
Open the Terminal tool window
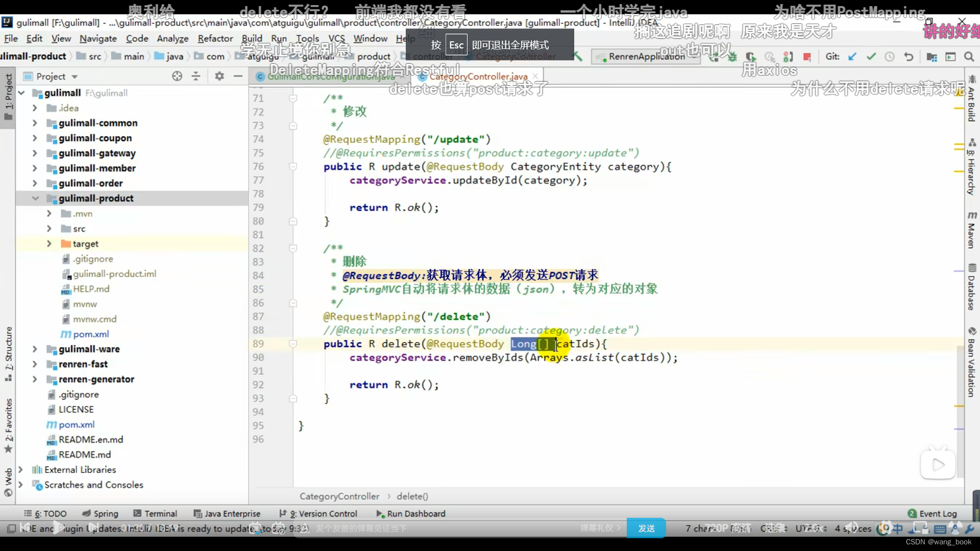[155, 513]
